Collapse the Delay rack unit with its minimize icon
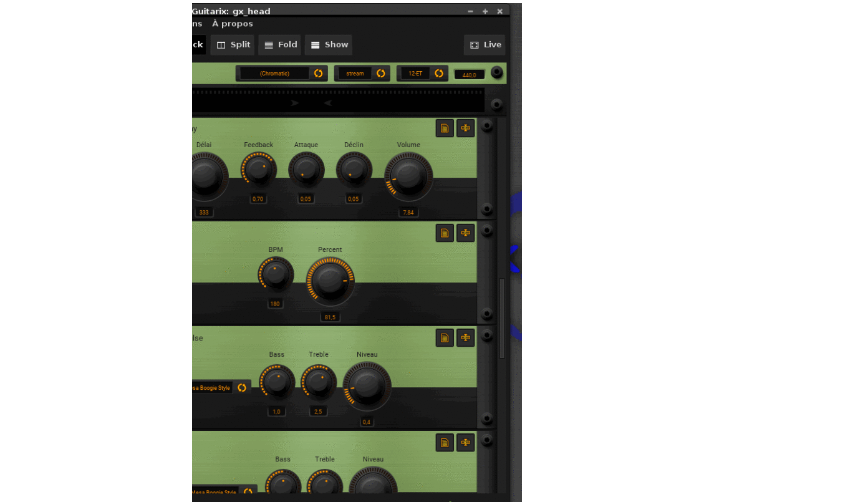The image size is (868, 502). 465,128
